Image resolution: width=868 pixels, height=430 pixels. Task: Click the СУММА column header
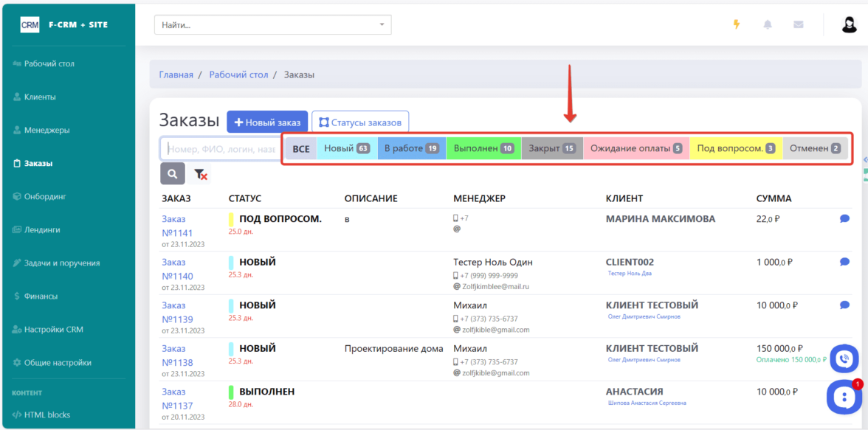(x=774, y=198)
